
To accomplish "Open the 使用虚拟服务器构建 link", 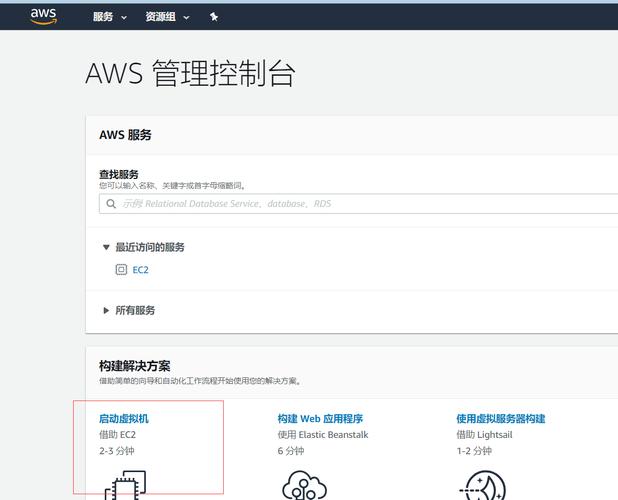I will (501, 418).
